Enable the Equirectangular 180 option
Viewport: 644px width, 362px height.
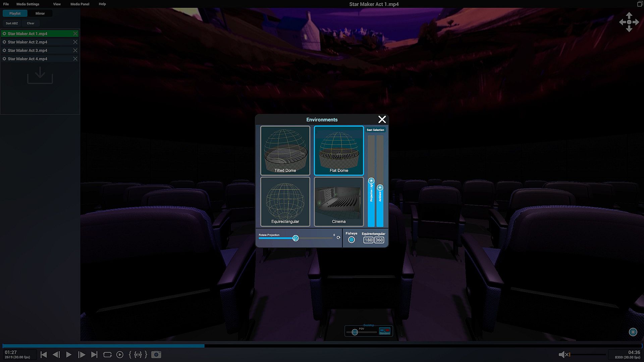[368, 240]
